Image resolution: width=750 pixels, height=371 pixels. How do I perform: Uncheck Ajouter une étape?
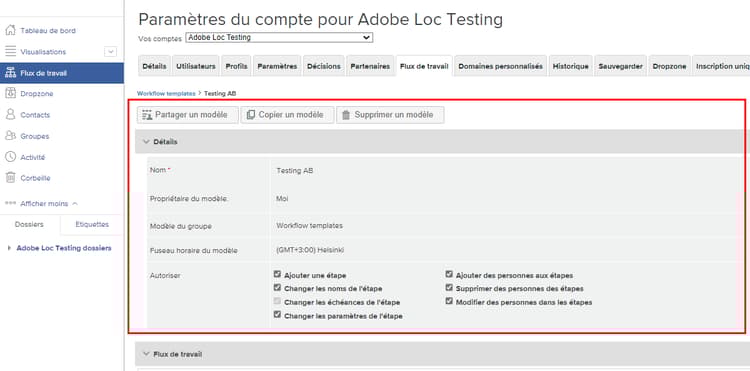(277, 274)
